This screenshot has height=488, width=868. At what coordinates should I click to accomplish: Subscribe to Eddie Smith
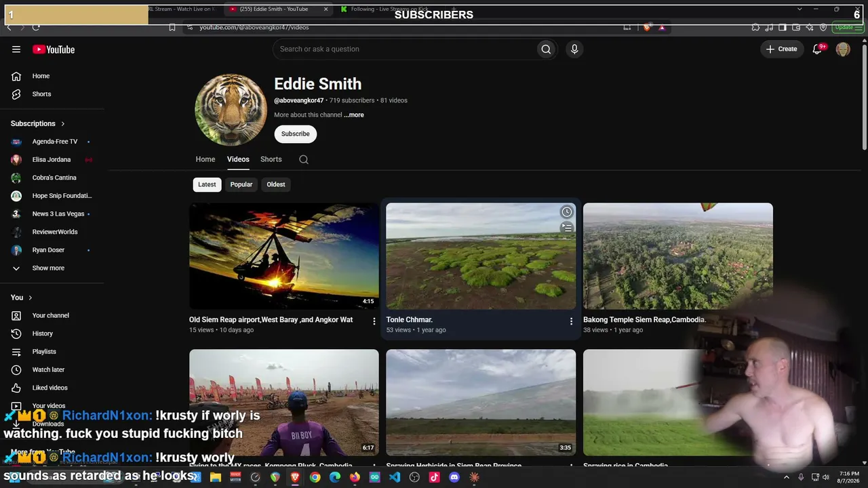296,134
